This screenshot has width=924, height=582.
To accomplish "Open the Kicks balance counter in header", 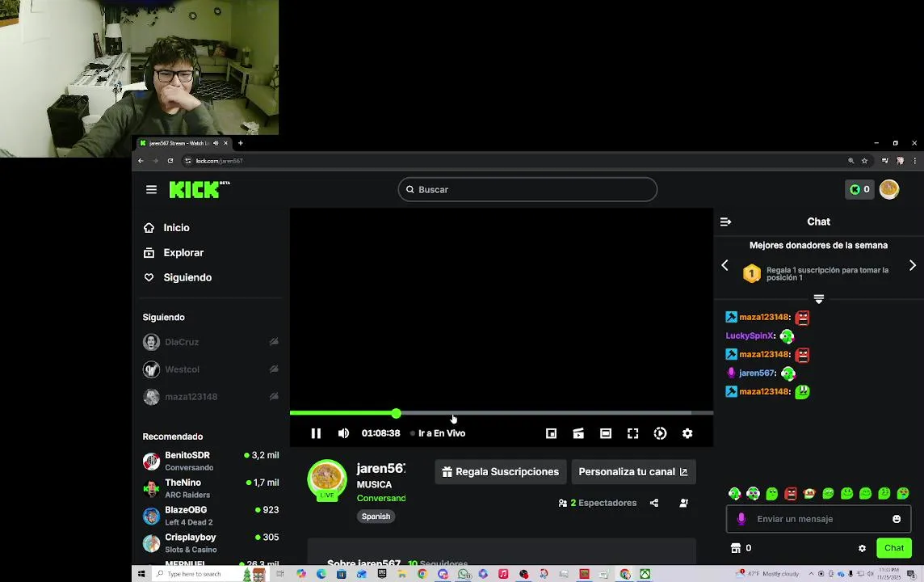I will [859, 189].
